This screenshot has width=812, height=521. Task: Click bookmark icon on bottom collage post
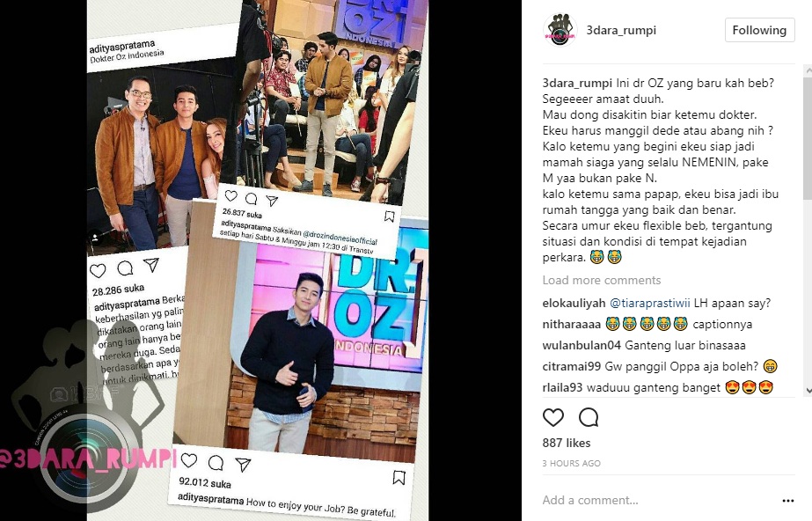(399, 478)
